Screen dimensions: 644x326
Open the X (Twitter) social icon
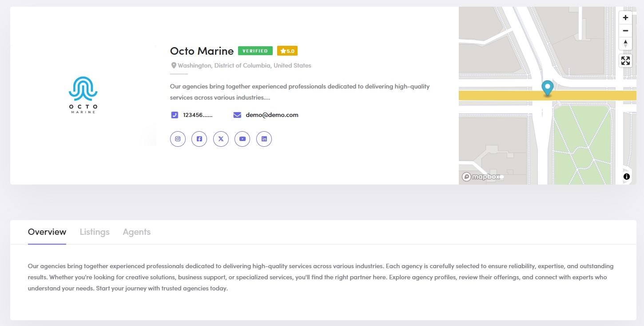[x=221, y=139]
